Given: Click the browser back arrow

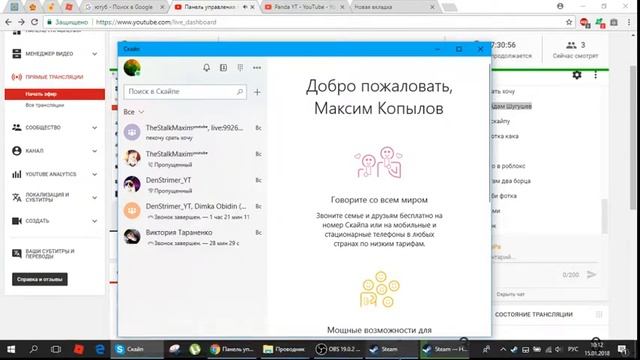Looking at the screenshot, I should 8,22.
